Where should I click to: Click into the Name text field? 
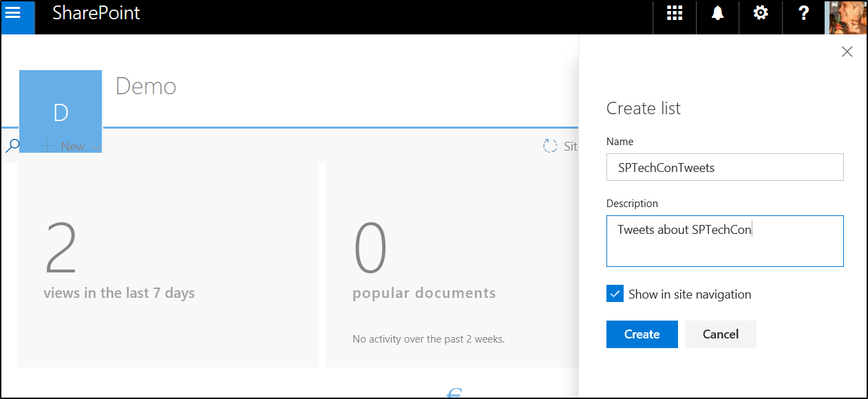tap(724, 167)
